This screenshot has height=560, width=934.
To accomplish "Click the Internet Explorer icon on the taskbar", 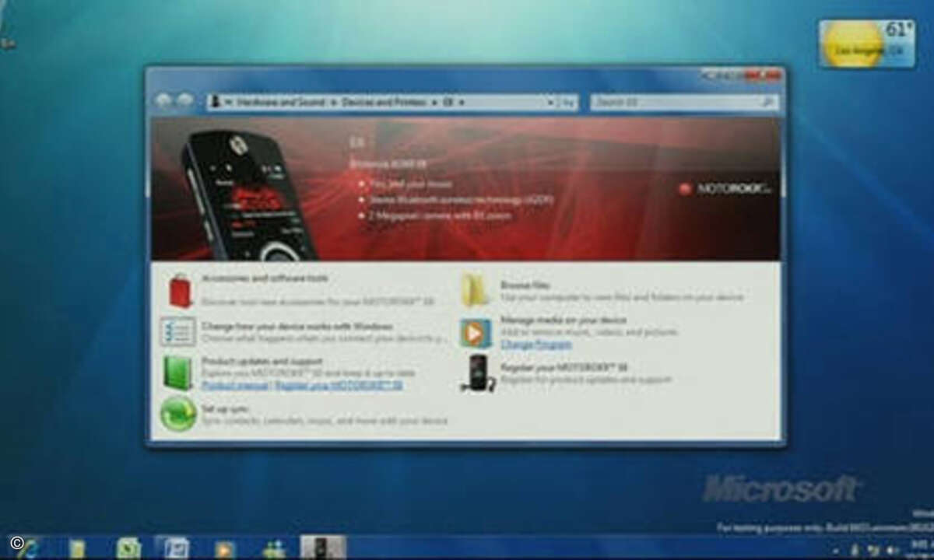I will [28, 548].
